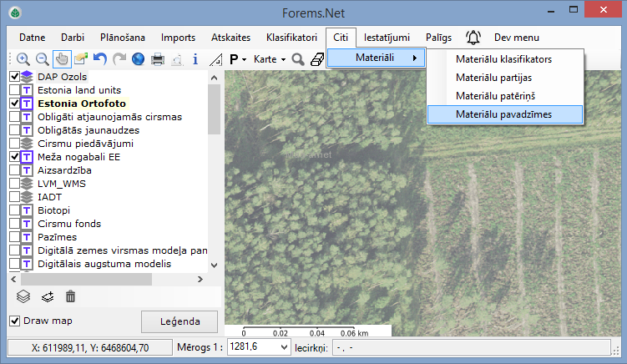Select Materiālu pavadzīmes from submenu
This screenshot has height=364, width=627.
[x=503, y=114]
